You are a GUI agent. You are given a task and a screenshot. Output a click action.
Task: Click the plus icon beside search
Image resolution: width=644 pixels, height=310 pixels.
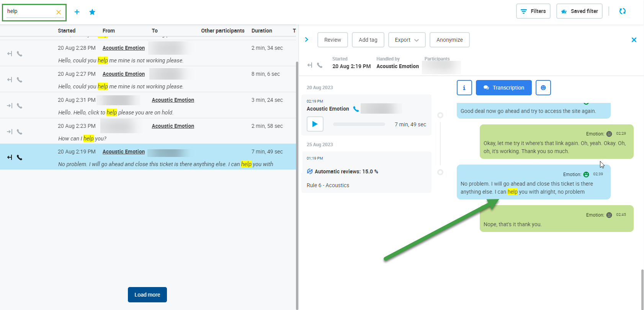tap(77, 12)
